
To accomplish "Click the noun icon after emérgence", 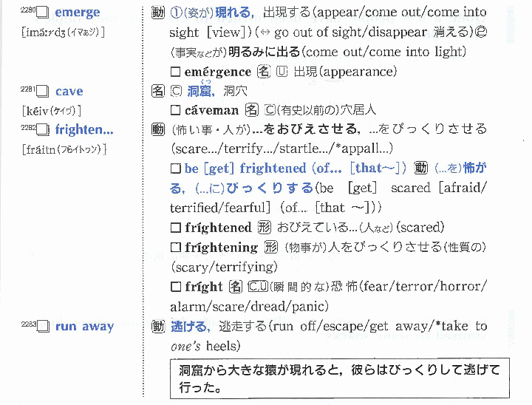I will point(263,72).
